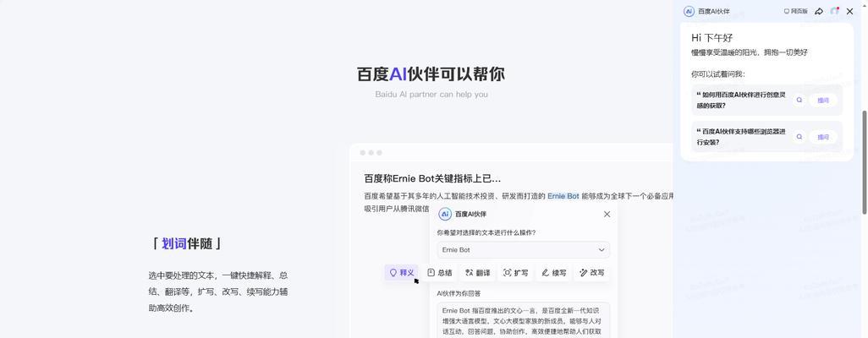Image resolution: width=868 pixels, height=338 pixels.
Task: Select suggested question 如何用百度AI伙伴进行创意灵感的获取
Action: (x=741, y=100)
